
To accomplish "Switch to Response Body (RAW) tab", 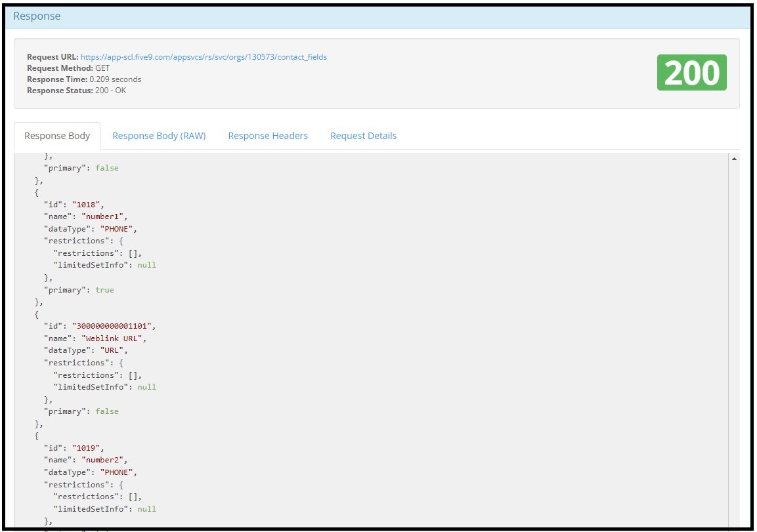I will (x=159, y=136).
